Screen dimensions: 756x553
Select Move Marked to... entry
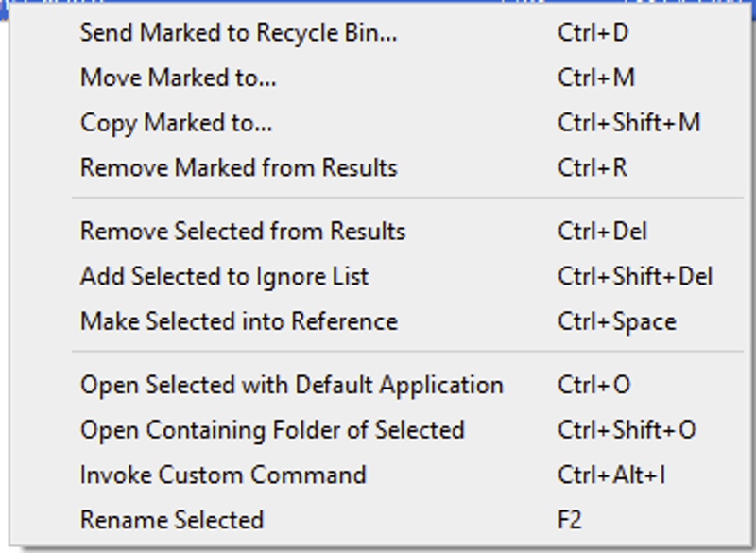(x=379, y=78)
